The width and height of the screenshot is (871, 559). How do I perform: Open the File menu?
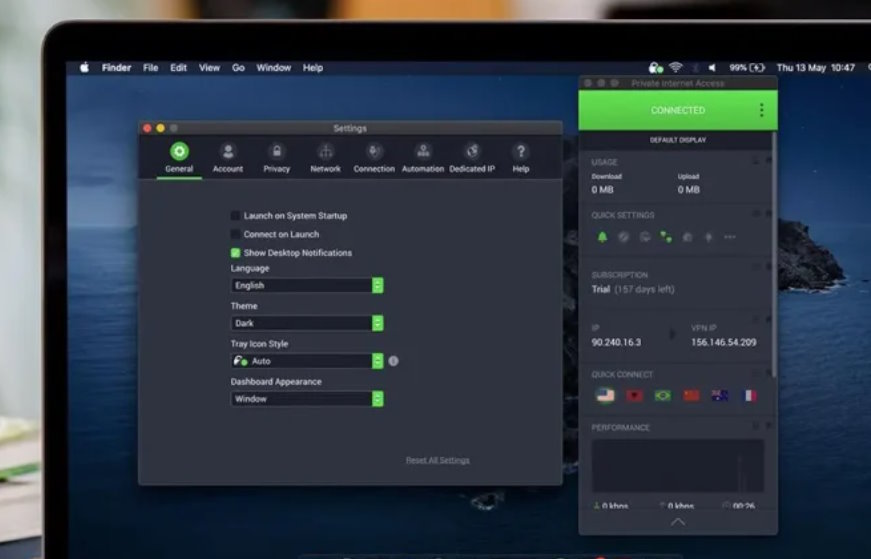(151, 68)
